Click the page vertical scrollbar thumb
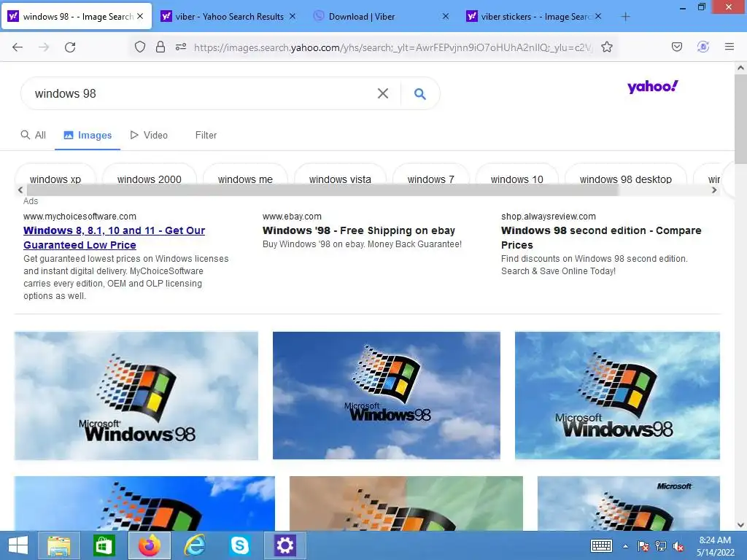747x560 pixels. 740,119
